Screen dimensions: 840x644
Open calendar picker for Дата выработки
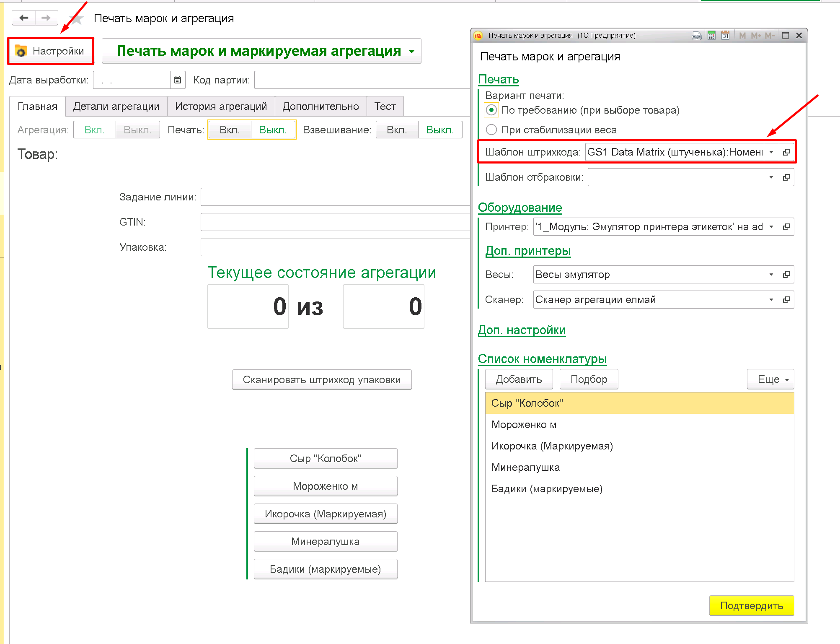pyautogui.click(x=178, y=80)
